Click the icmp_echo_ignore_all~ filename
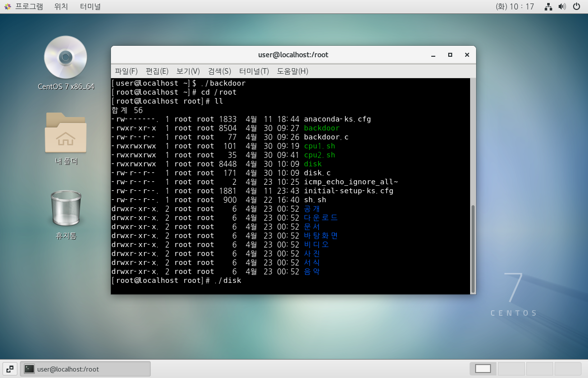588x378 pixels. pyautogui.click(x=351, y=182)
